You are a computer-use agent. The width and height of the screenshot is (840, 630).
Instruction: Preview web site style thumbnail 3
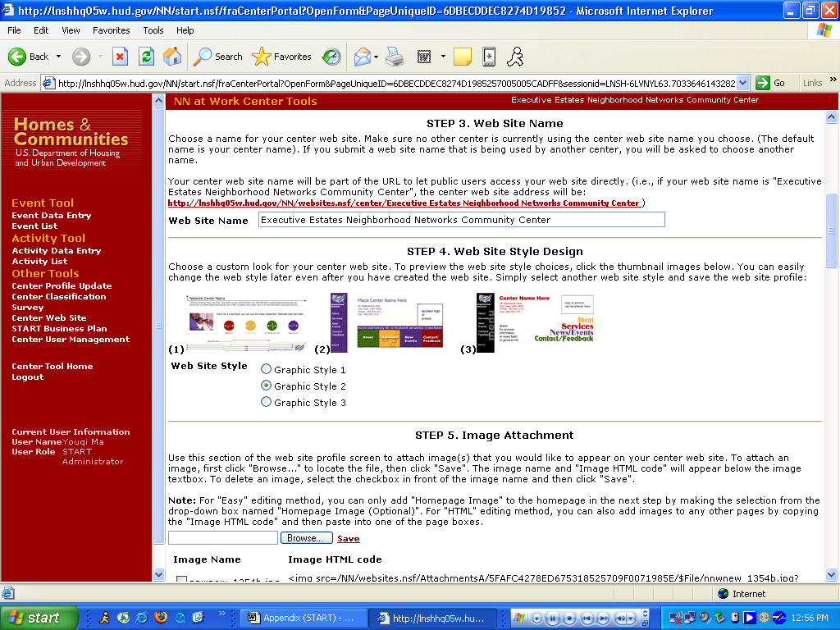(x=536, y=323)
